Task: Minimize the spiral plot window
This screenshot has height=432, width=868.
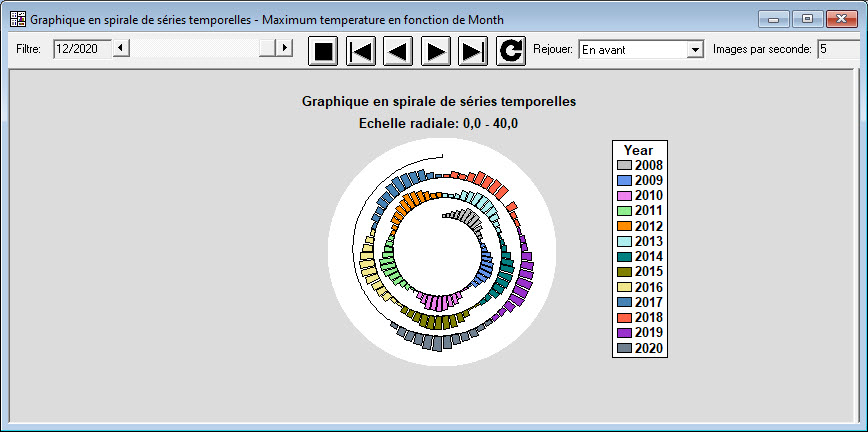Action: pos(773,19)
